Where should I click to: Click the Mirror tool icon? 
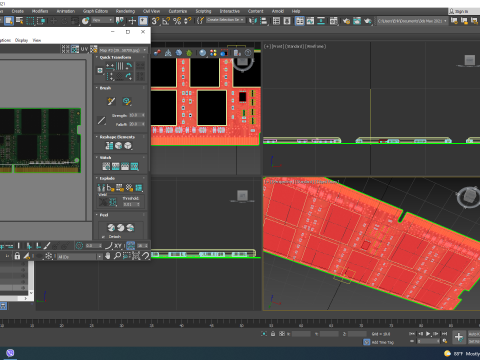[253, 21]
